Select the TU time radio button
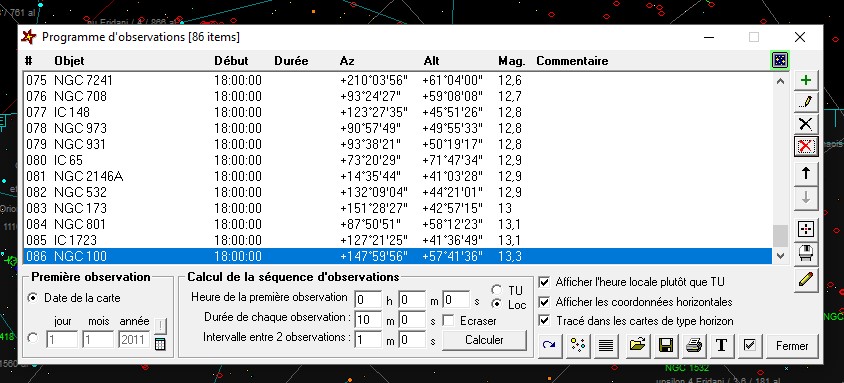The width and height of the screenshot is (844, 383). point(496,290)
